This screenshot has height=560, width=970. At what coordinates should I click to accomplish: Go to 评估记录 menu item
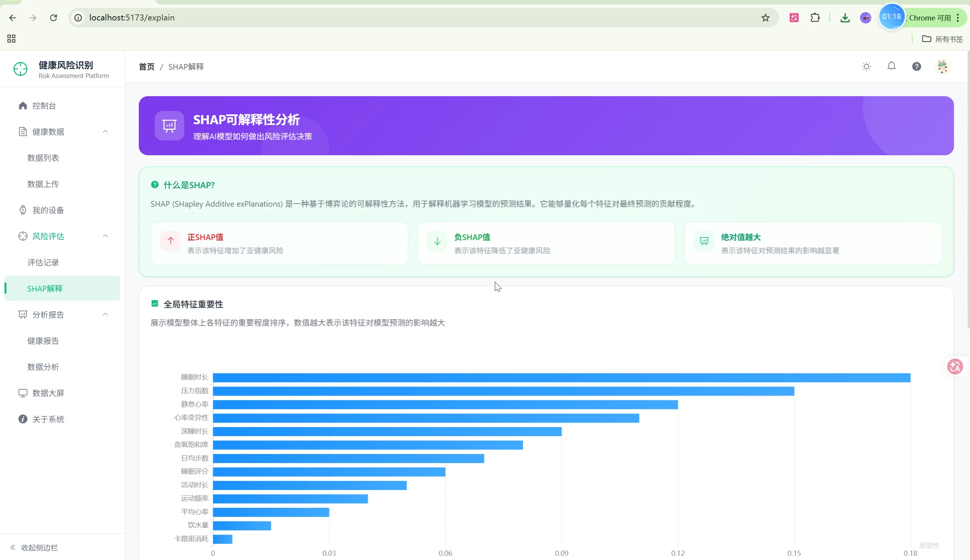[x=43, y=262]
